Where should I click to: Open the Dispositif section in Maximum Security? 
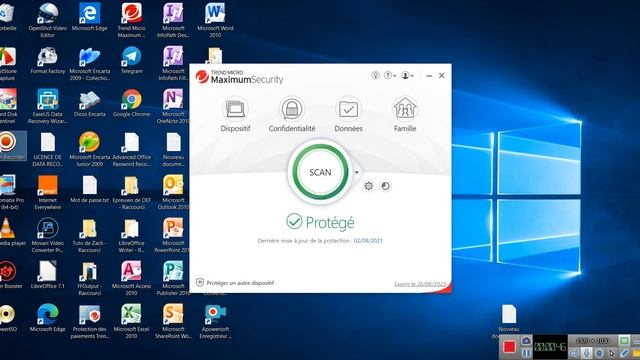pos(236,114)
